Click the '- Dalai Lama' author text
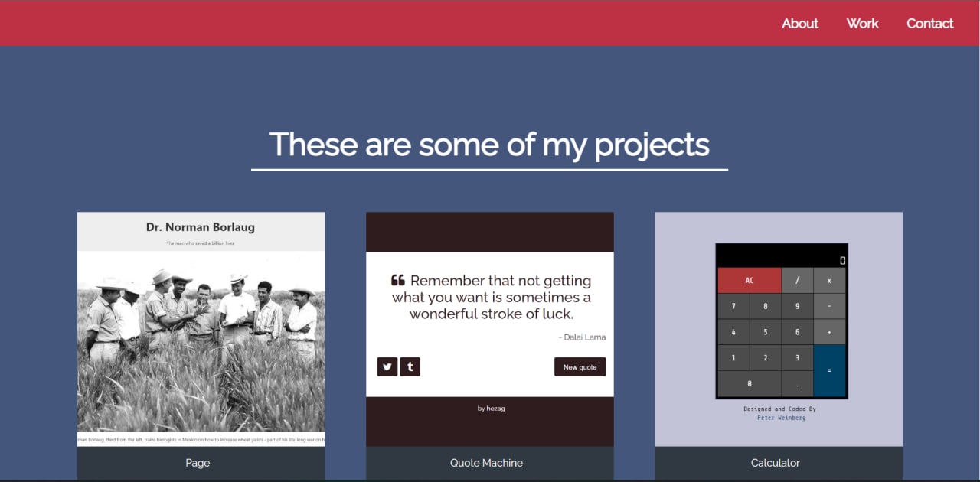The image size is (980, 482). 582,337
